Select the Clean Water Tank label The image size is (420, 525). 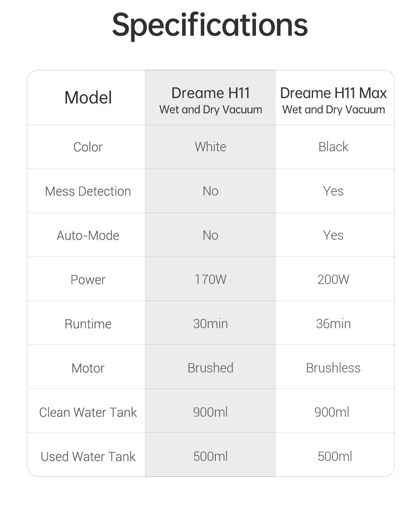pyautogui.click(x=88, y=412)
